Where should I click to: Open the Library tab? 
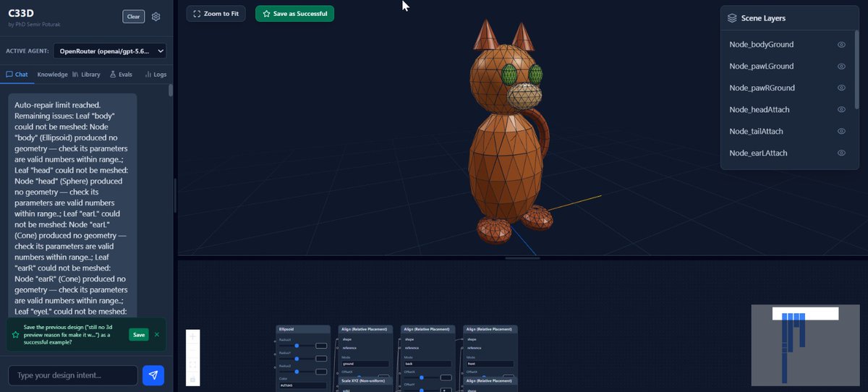87,74
